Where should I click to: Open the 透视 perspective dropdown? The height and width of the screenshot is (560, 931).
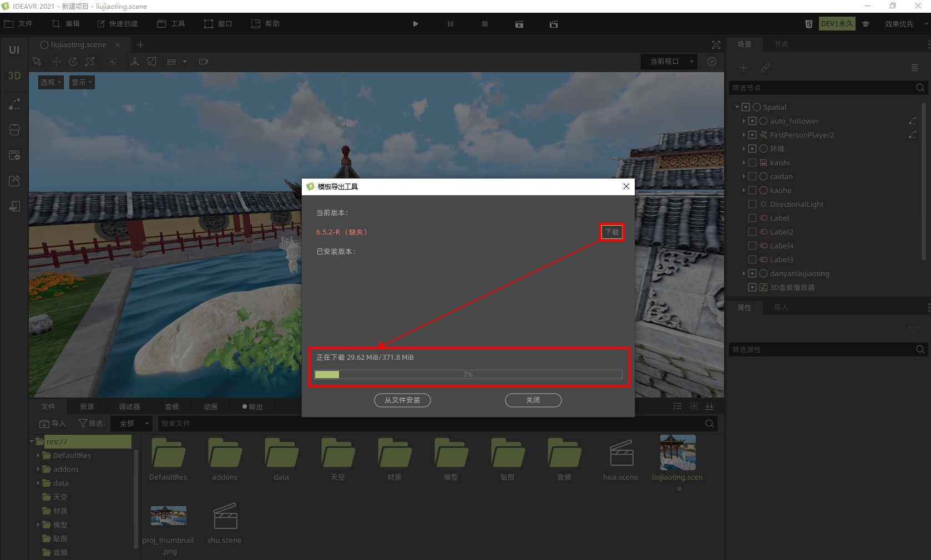point(50,82)
